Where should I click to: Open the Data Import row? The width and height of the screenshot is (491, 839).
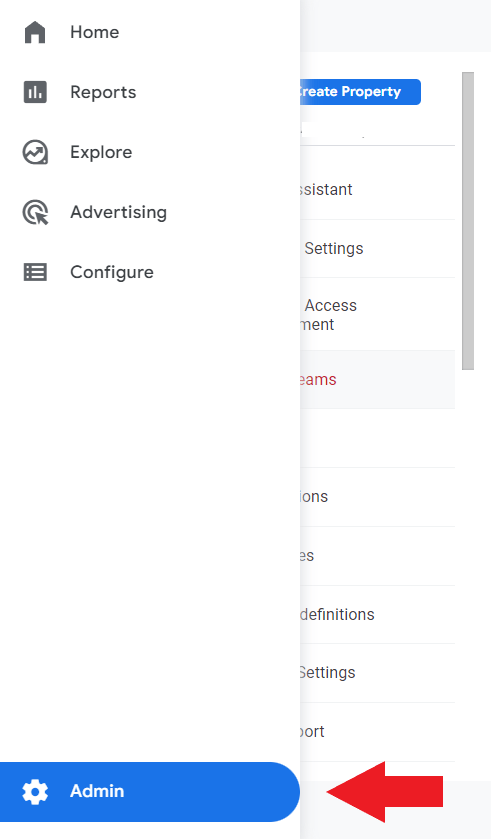click(x=378, y=732)
